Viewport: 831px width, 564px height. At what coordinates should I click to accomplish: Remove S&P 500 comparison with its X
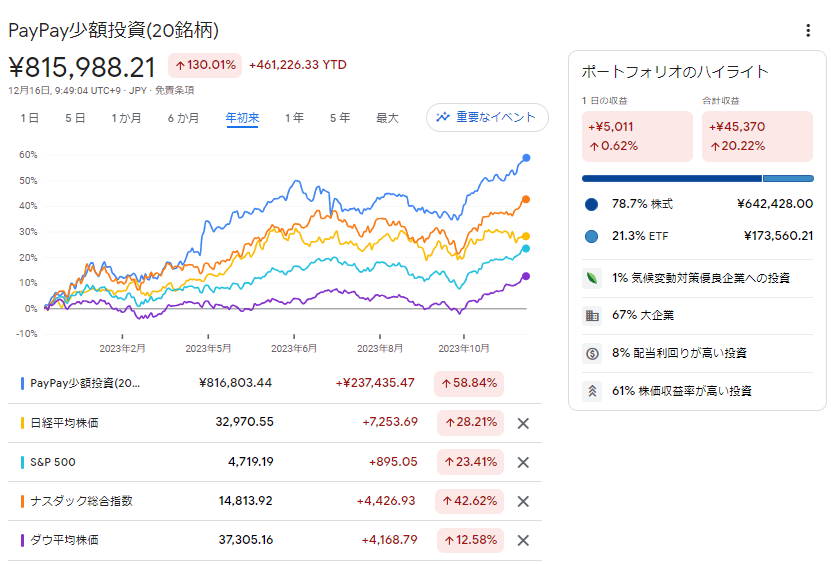(x=522, y=462)
